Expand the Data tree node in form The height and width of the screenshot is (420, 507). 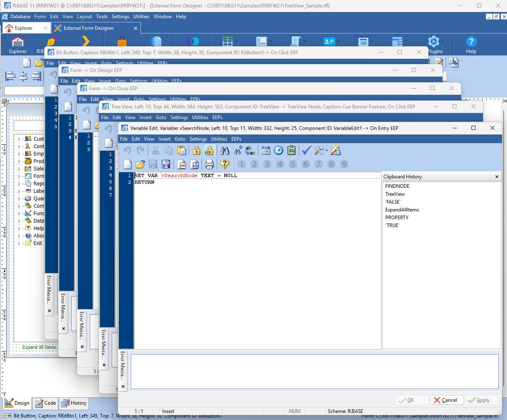(19, 221)
